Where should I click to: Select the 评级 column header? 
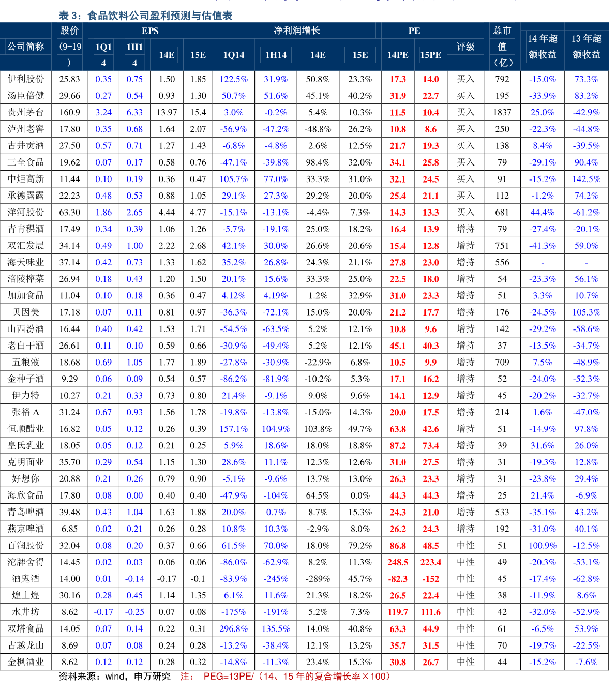coord(465,47)
